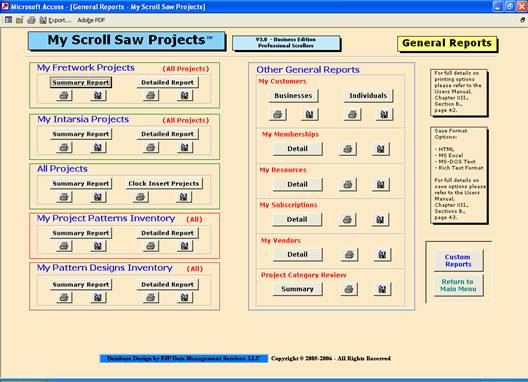Open the Businesses customers report

coord(293,96)
